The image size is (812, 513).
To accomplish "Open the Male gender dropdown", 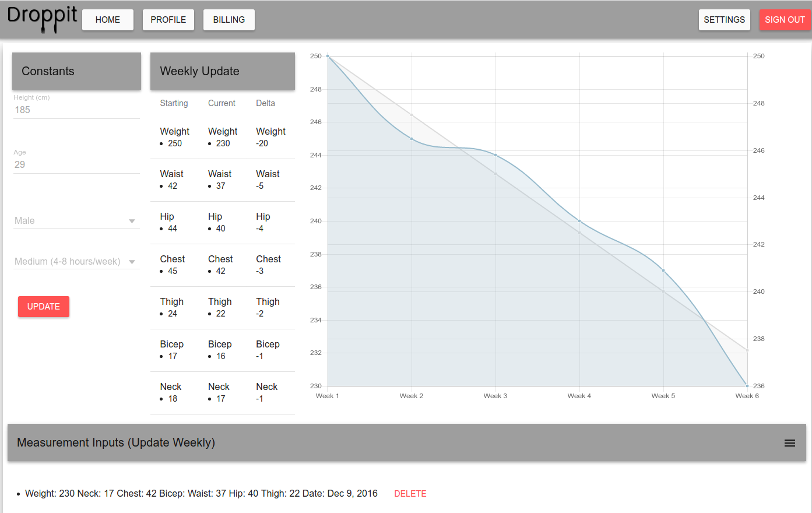I will point(76,220).
